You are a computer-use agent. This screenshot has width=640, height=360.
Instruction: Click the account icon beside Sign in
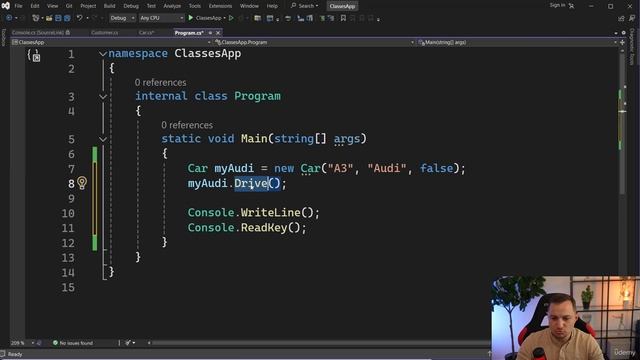pos(571,6)
